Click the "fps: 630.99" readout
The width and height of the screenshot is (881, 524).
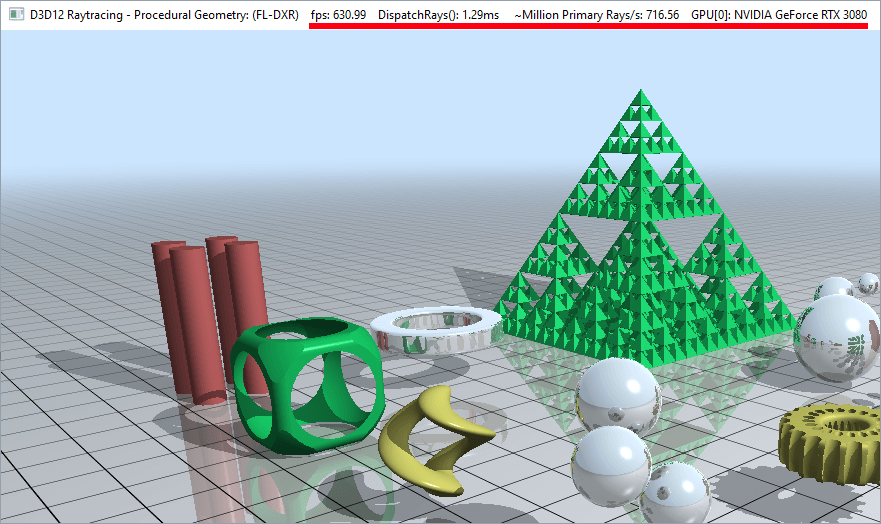click(338, 15)
